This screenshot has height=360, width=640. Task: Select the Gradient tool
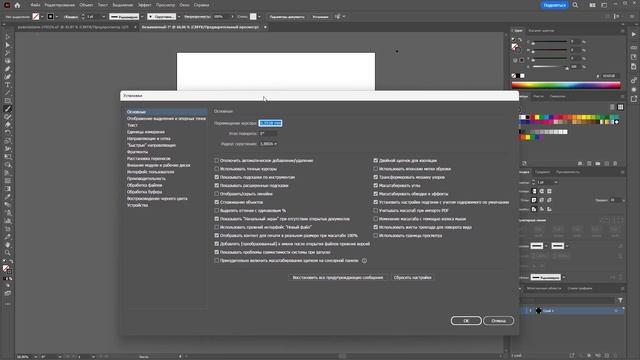pyautogui.click(x=8, y=189)
